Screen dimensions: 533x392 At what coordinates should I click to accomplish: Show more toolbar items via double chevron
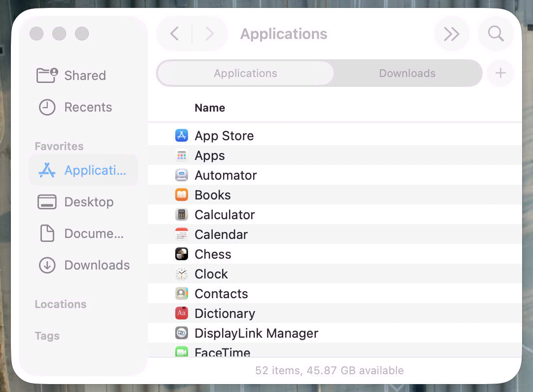coord(452,34)
